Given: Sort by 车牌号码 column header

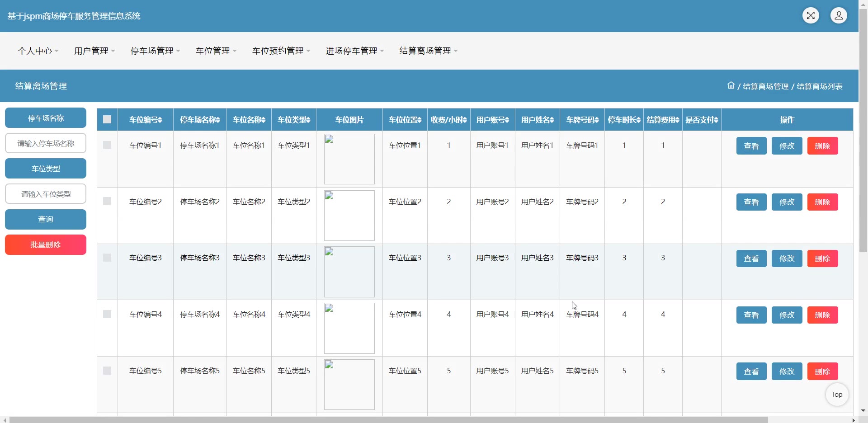Looking at the screenshot, I should point(582,120).
